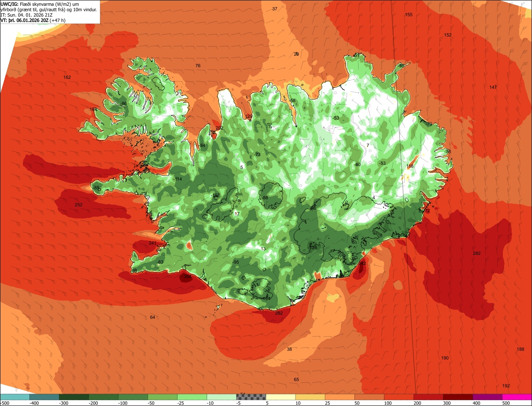This screenshot has width=532, height=406.
Task: Click the flux value -86 in the Westfjords
Action: pos(123,103)
